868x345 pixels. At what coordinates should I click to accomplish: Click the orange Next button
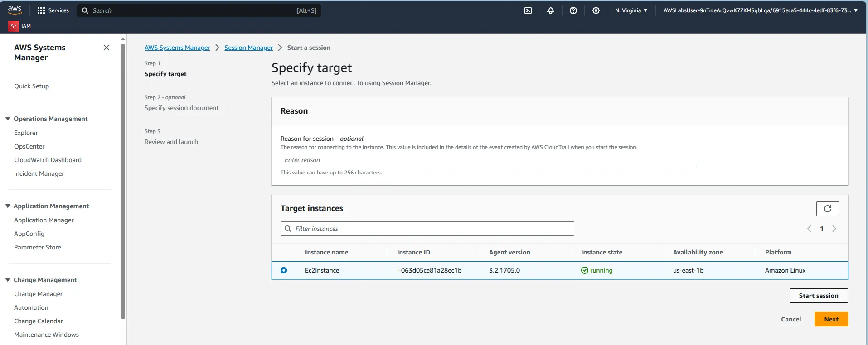(831, 319)
